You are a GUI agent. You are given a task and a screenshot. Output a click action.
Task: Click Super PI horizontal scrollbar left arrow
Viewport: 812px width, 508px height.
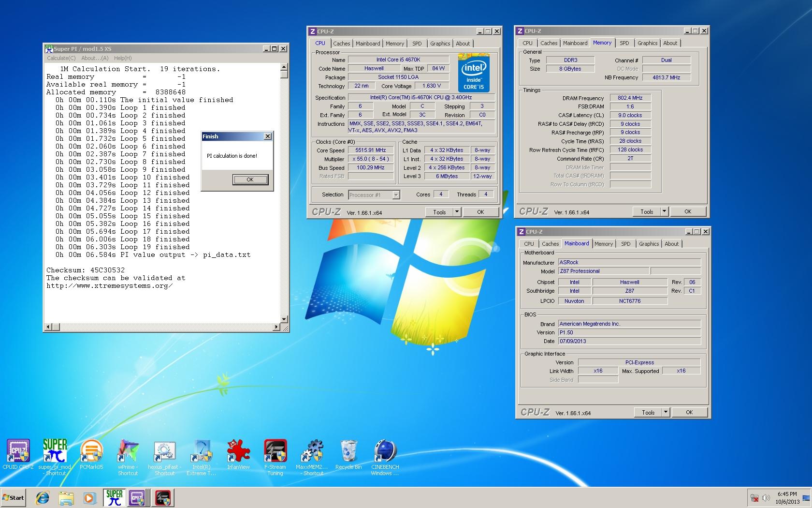pyautogui.click(x=48, y=327)
